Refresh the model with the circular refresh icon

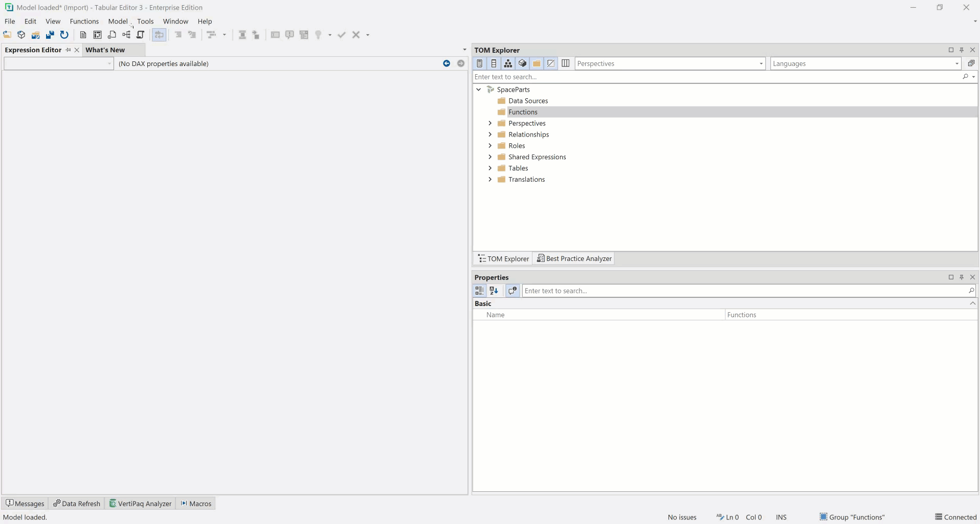click(x=64, y=35)
